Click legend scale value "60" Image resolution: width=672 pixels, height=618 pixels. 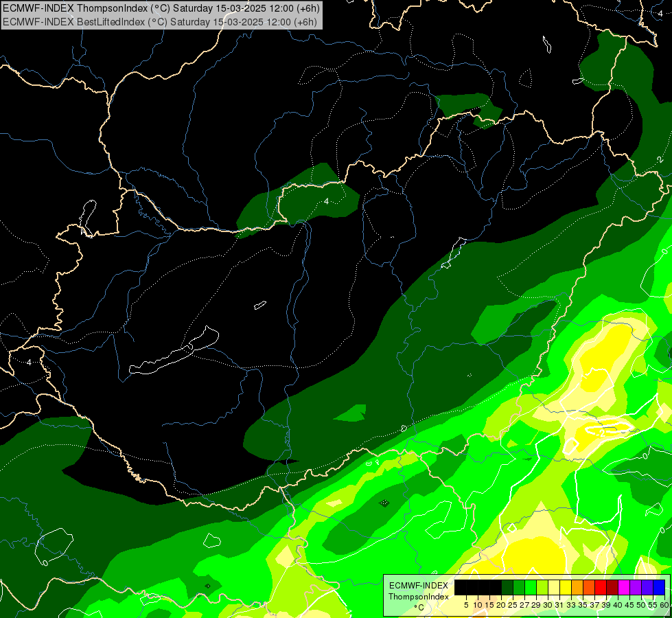click(664, 605)
